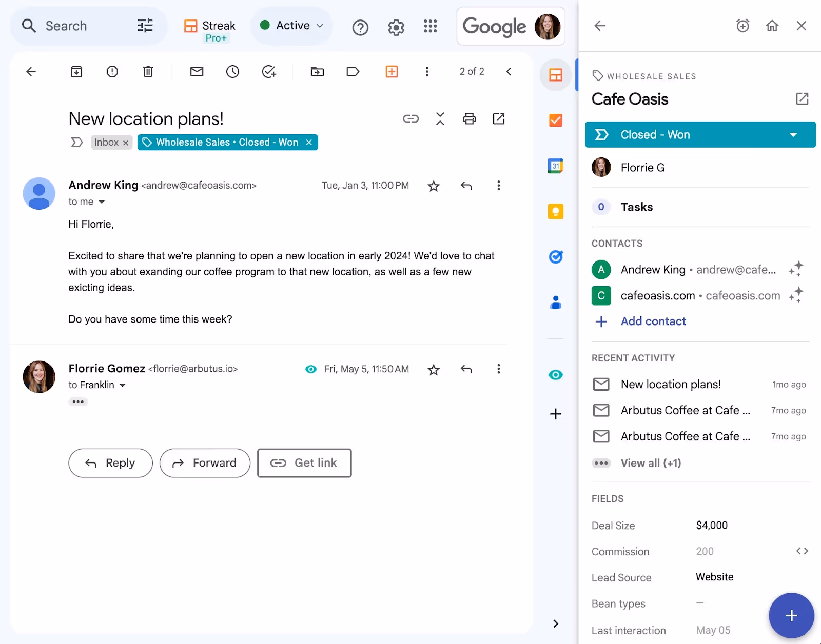Open the Active status dropdown
Image resolution: width=821 pixels, height=644 pixels.
[291, 26]
